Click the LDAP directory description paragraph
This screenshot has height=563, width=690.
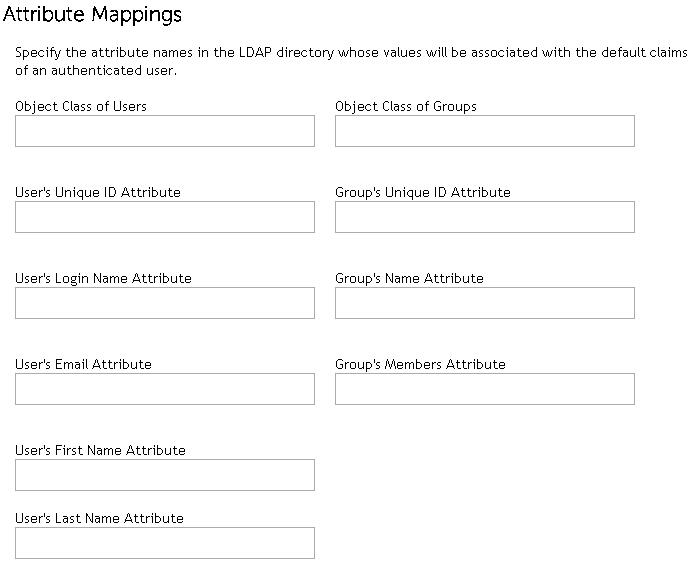point(350,62)
